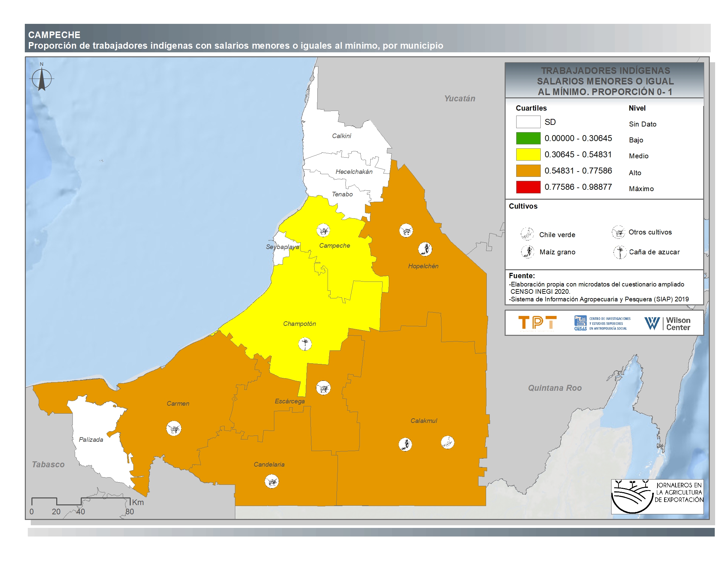The height and width of the screenshot is (563, 728).
Task: Click the north arrow compass icon
Action: pyautogui.click(x=42, y=79)
